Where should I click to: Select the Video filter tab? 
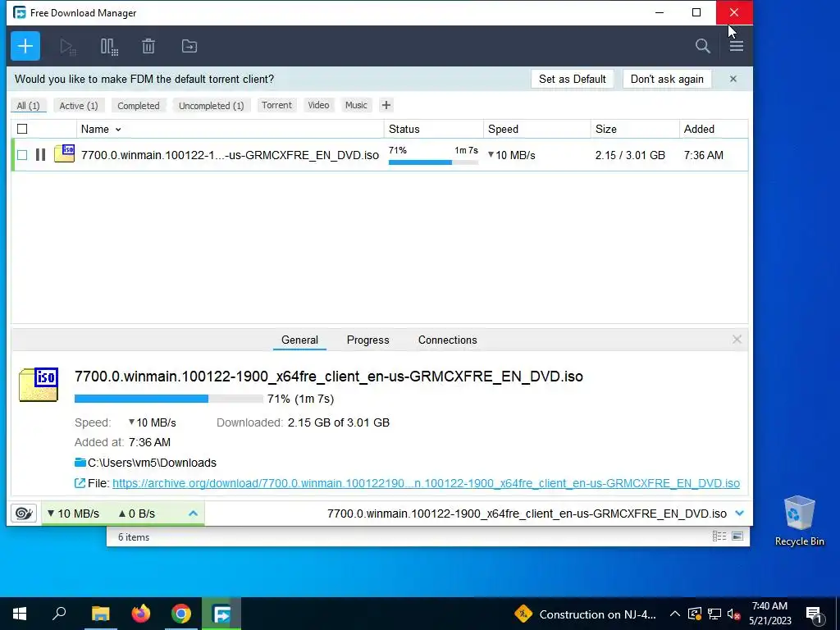tap(318, 105)
